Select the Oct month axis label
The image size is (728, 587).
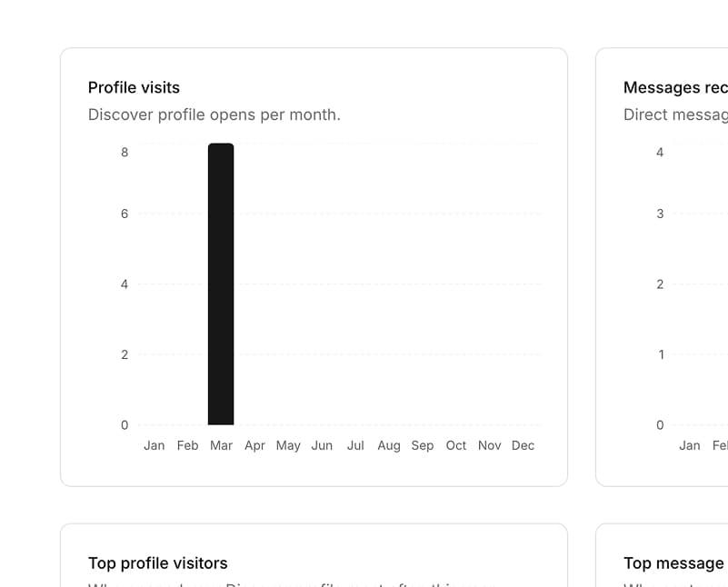tap(456, 445)
